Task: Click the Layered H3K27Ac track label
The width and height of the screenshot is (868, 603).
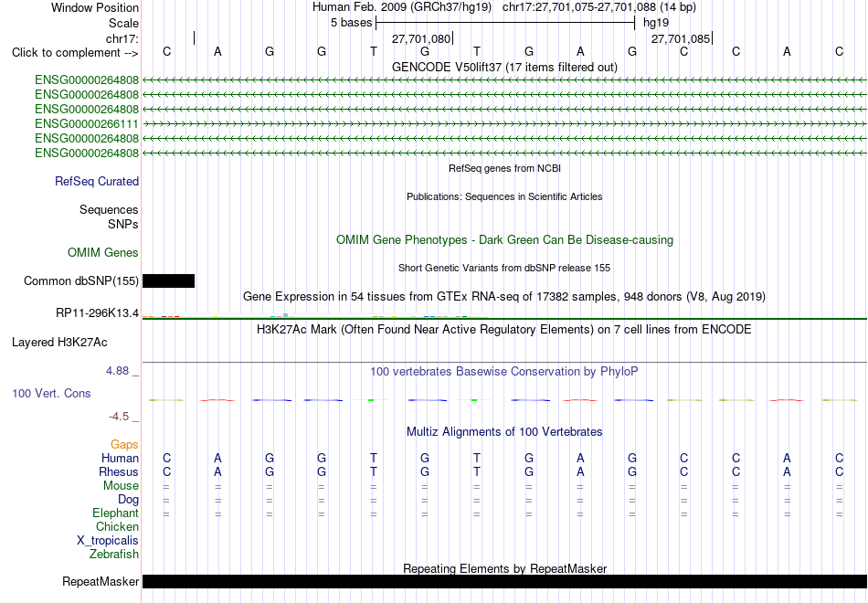Action: [x=59, y=343]
